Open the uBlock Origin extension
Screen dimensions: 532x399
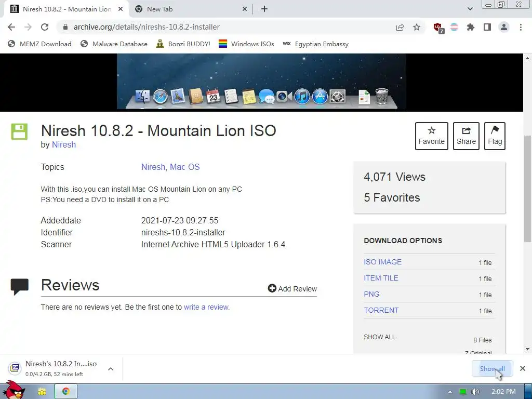pyautogui.click(x=438, y=28)
